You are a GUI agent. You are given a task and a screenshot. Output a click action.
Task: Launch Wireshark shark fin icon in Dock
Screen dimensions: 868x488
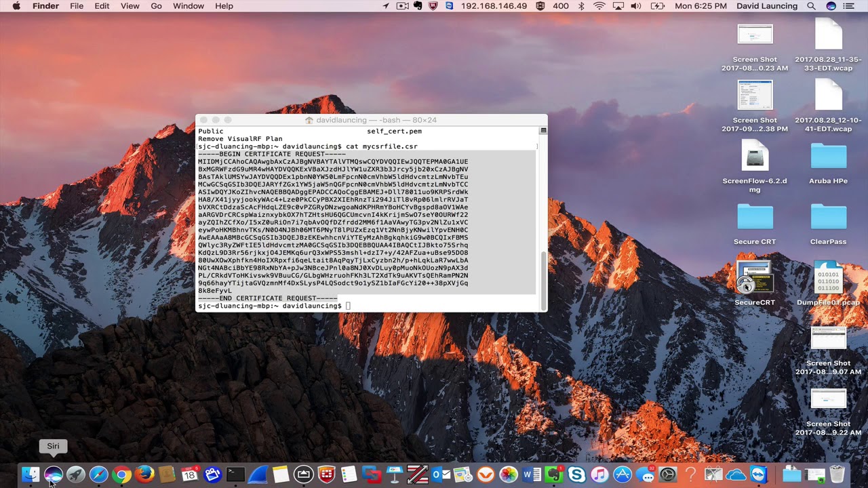(258, 474)
